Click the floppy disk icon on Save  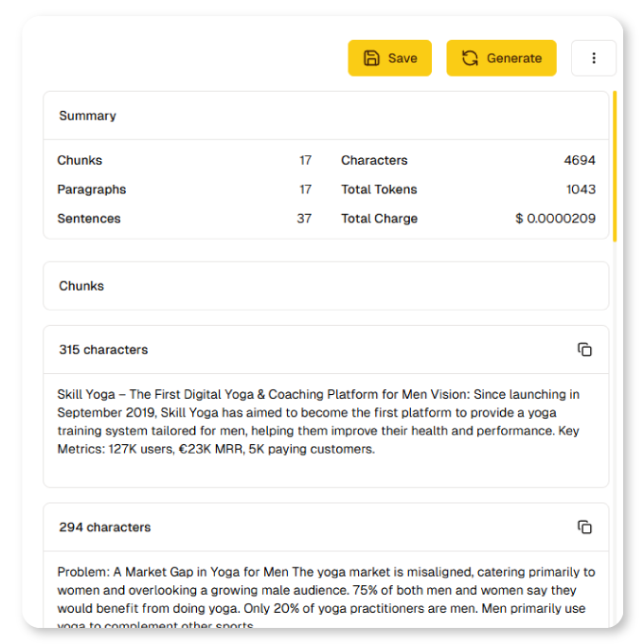tap(372, 58)
